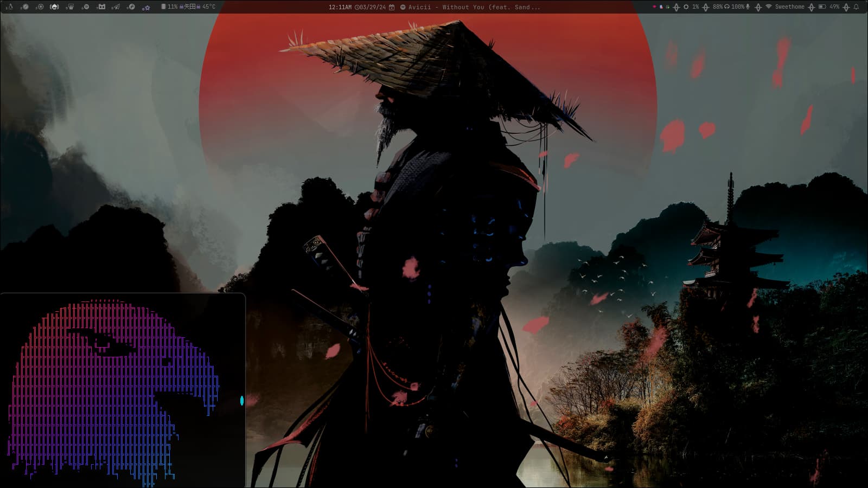Click the 100% microphone level value
868x488 pixels.
738,7
